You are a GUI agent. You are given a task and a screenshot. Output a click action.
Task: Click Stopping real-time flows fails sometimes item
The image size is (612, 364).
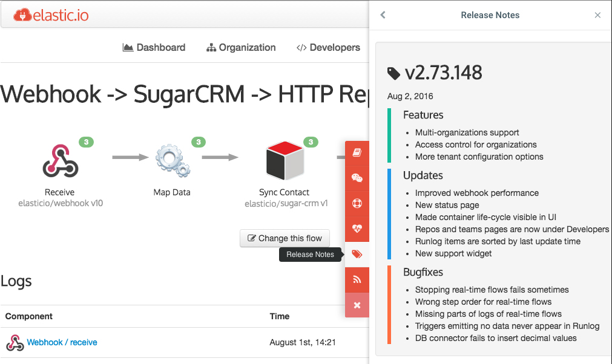point(492,290)
